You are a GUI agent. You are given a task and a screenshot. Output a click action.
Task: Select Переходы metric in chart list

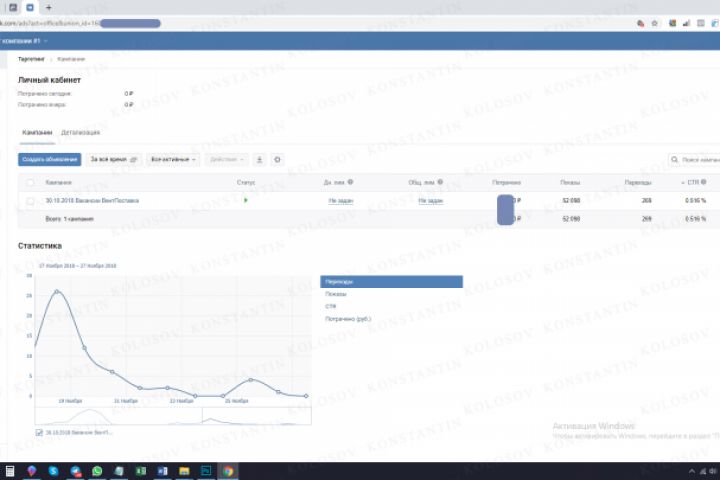(391, 282)
